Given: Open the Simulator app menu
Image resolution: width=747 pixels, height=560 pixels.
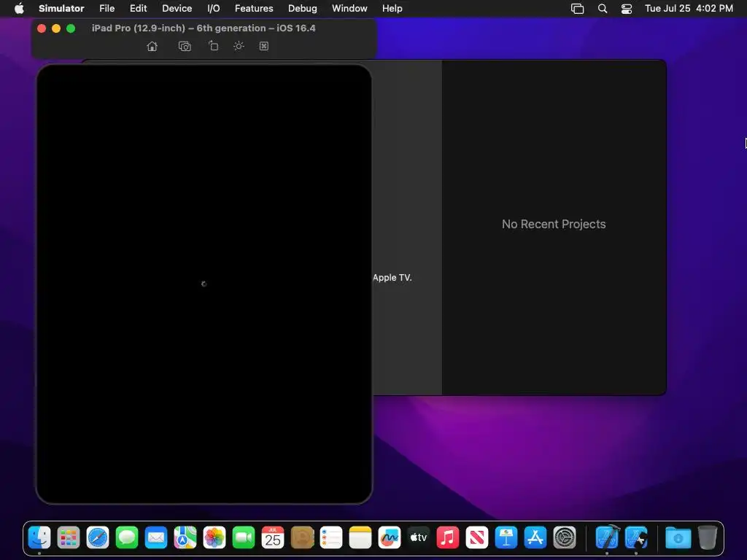Looking at the screenshot, I should point(61,8).
